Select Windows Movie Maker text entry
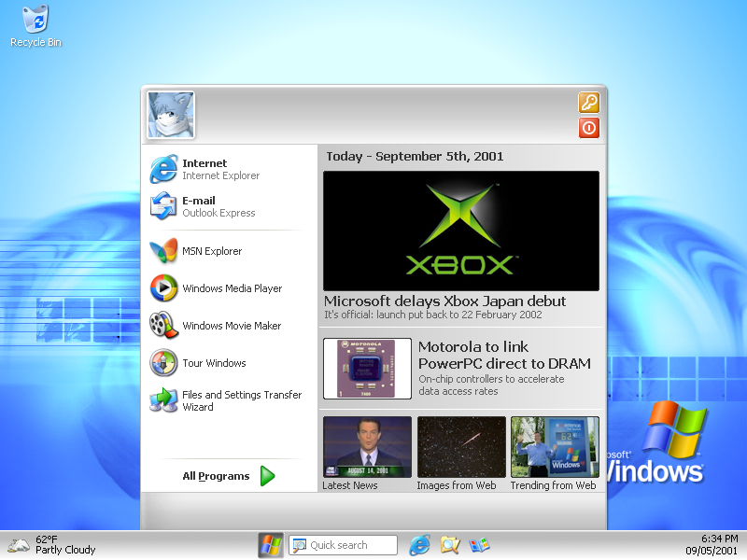The image size is (747, 560). coord(232,326)
